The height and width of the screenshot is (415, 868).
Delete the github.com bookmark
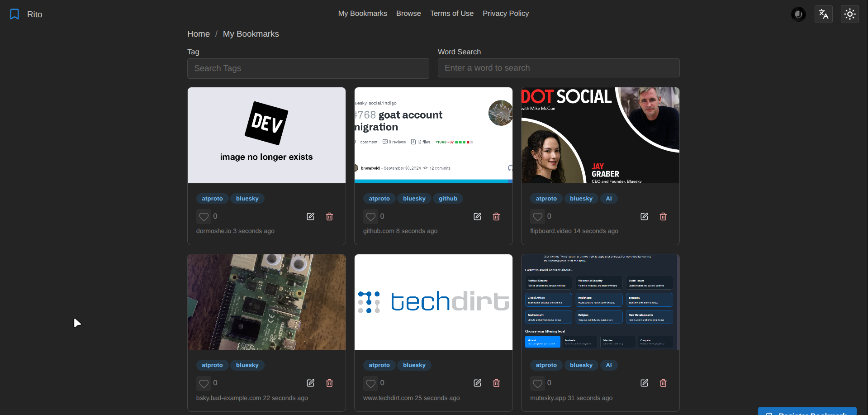pyautogui.click(x=496, y=216)
